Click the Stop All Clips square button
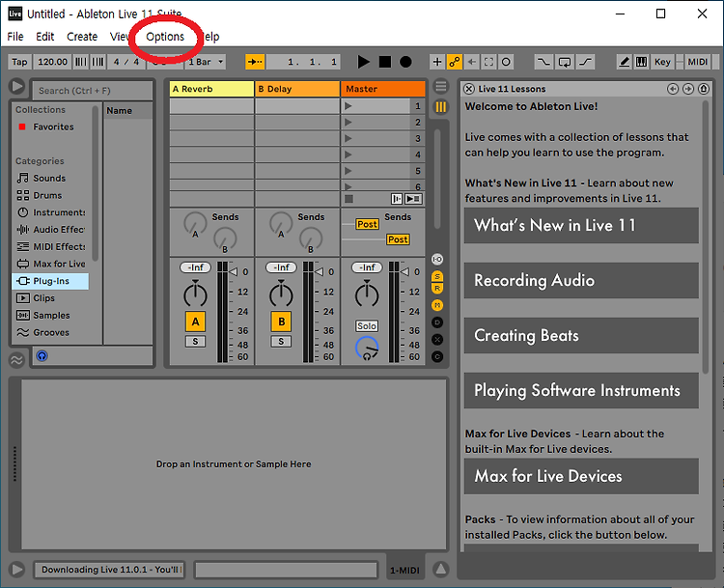 (x=349, y=199)
